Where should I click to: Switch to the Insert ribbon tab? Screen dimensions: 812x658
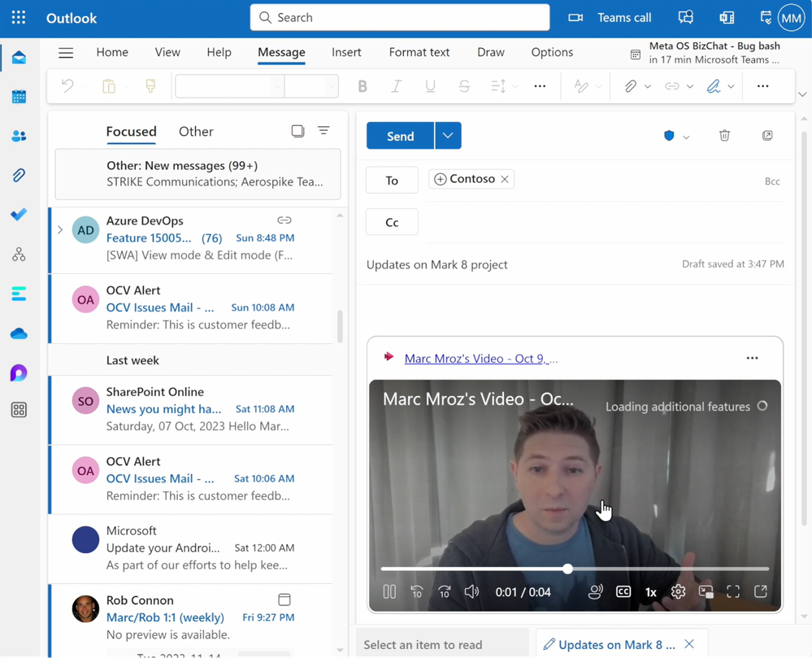pos(346,52)
